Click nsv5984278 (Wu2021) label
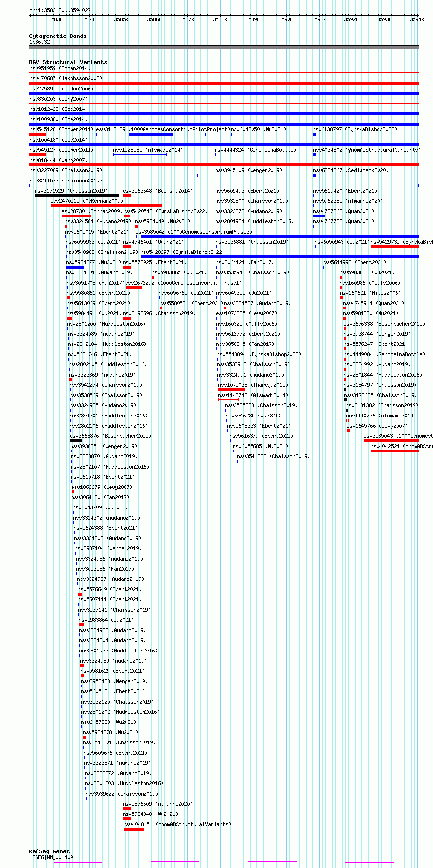433x868 pixels. [111, 732]
